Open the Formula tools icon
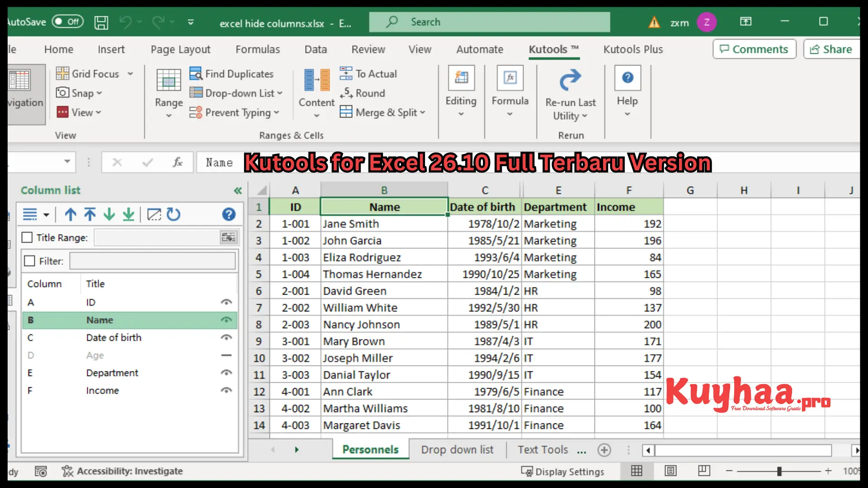The width and height of the screenshot is (868, 488). pyautogui.click(x=510, y=78)
